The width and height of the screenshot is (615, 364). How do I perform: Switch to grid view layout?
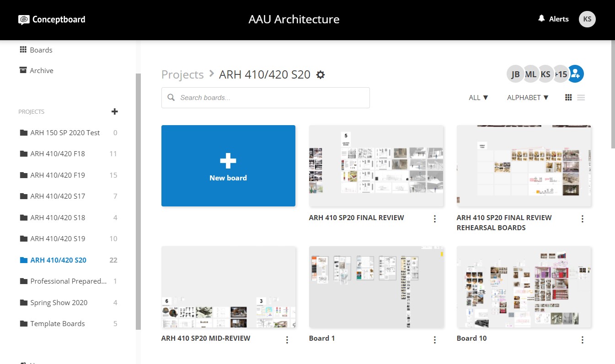coord(568,97)
